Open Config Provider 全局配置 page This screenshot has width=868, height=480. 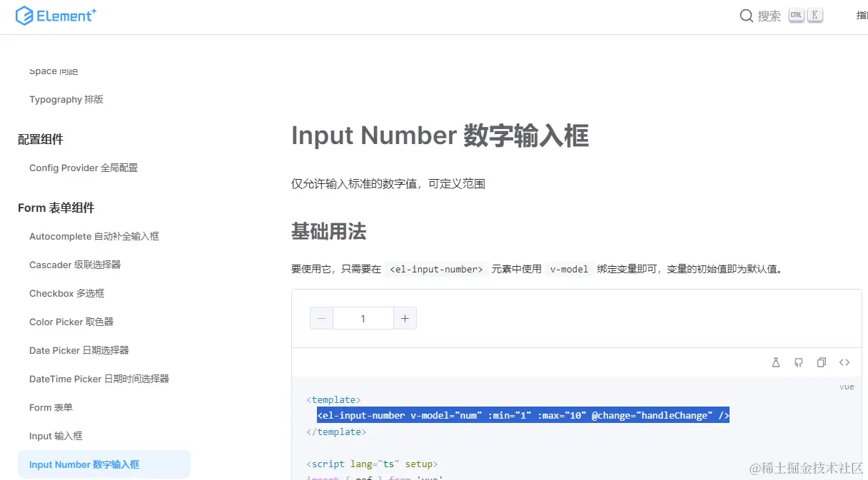coord(84,168)
